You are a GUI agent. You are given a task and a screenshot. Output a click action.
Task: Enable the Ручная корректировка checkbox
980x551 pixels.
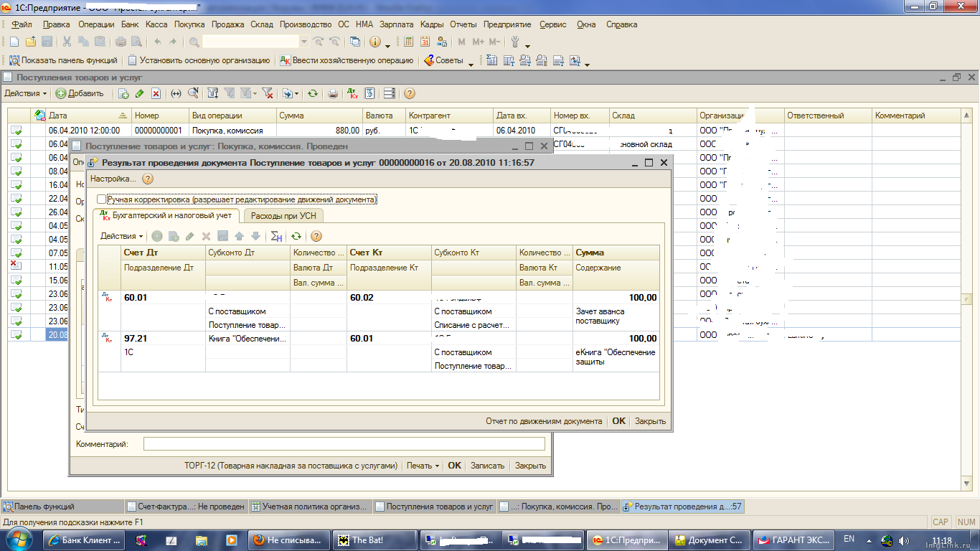(101, 199)
